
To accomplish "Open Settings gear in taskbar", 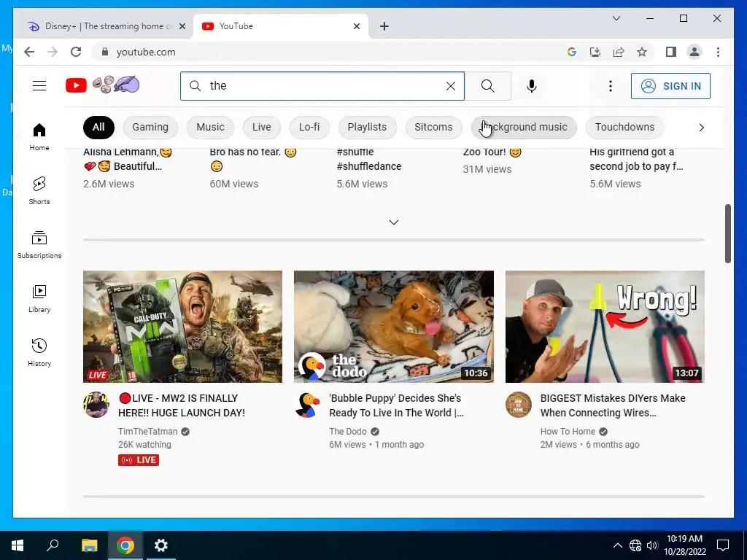I will click(x=161, y=545).
